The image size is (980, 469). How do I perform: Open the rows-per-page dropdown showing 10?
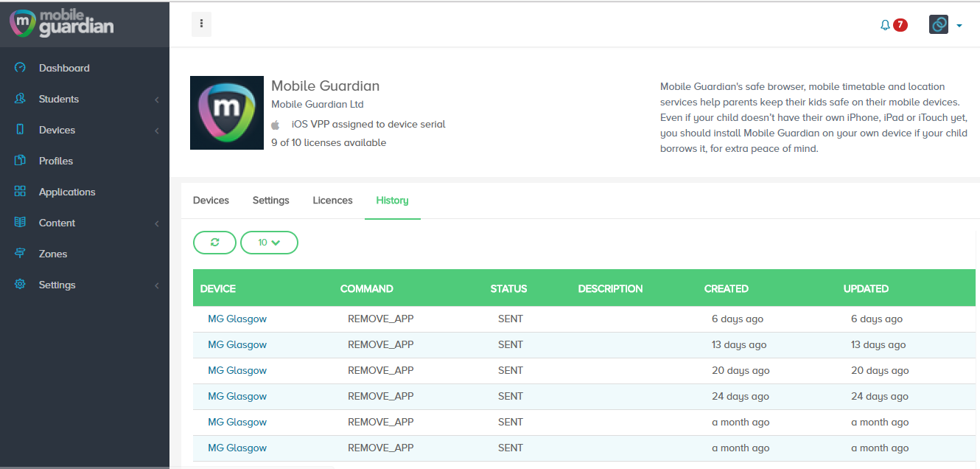click(269, 243)
